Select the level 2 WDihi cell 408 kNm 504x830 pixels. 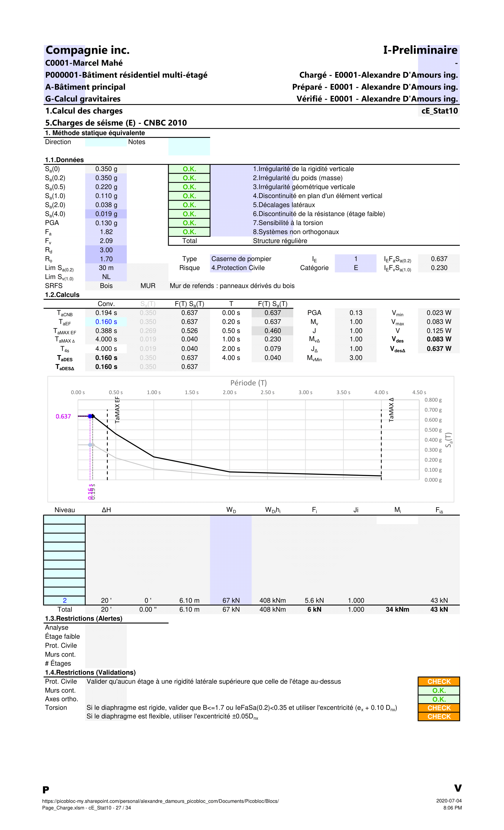[x=272, y=600]
